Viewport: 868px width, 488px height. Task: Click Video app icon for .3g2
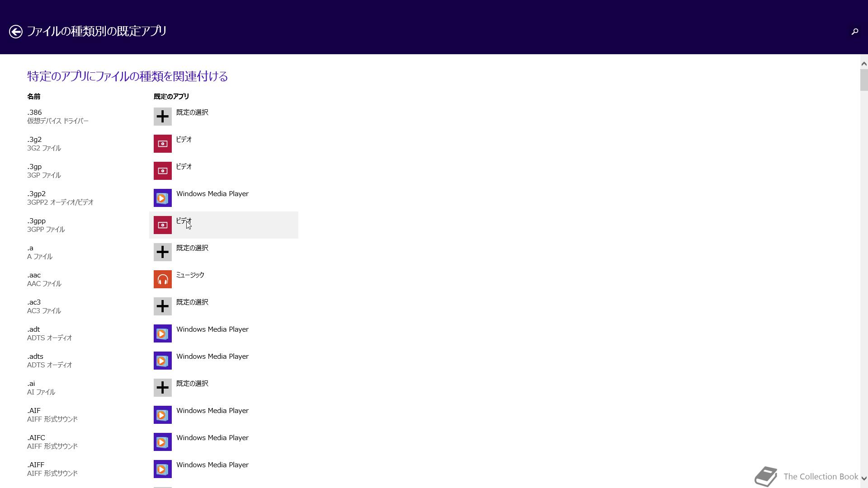point(163,144)
